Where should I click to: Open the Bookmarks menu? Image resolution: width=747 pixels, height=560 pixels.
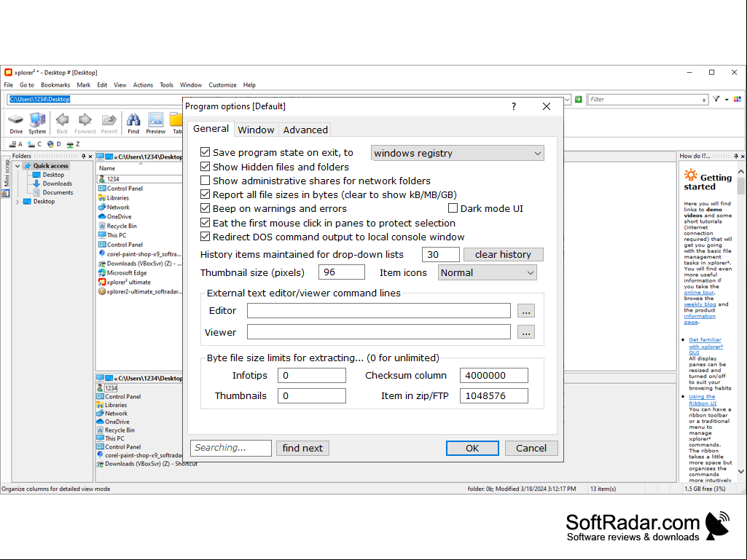coord(55,85)
